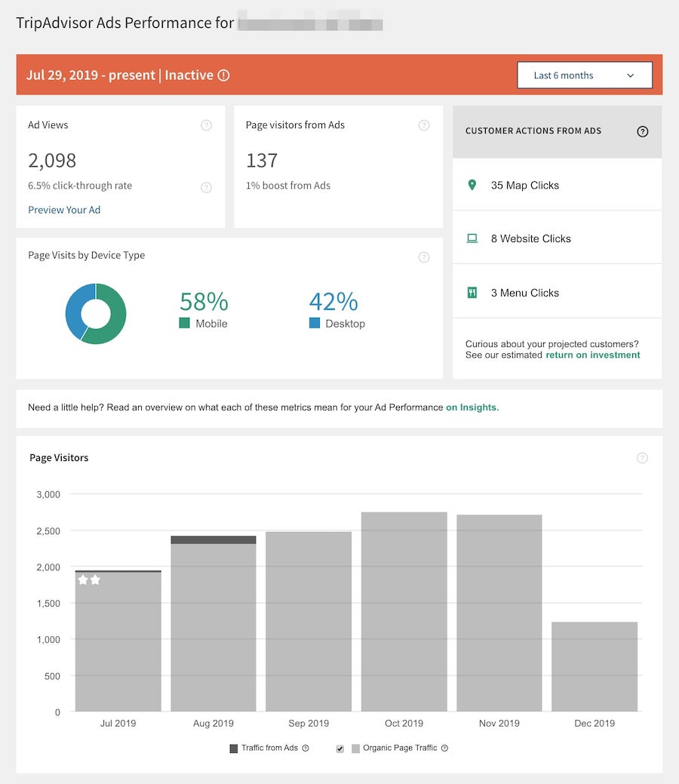679x784 pixels.
Task: Click the blue Desktop legend swatch
Action: 315,323
